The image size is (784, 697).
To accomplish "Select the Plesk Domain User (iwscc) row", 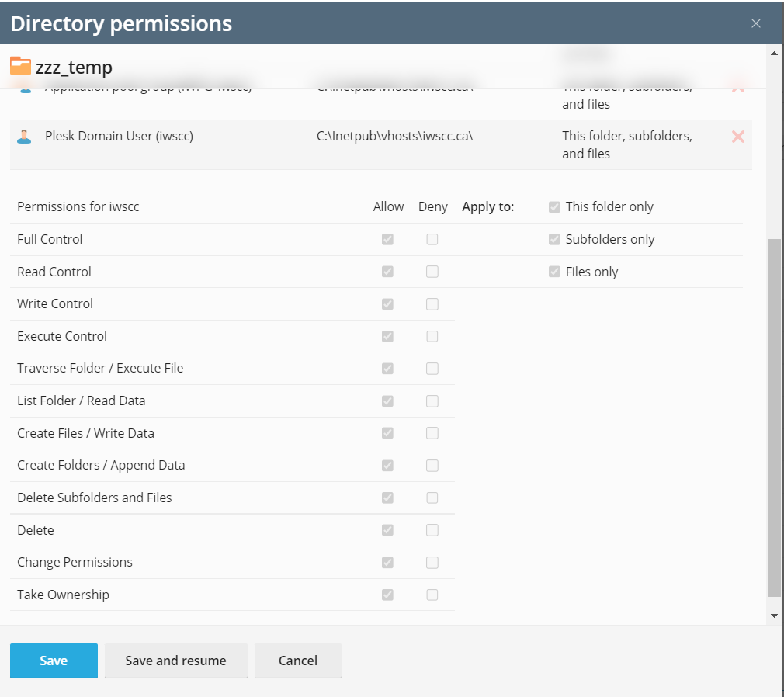I will pos(380,145).
